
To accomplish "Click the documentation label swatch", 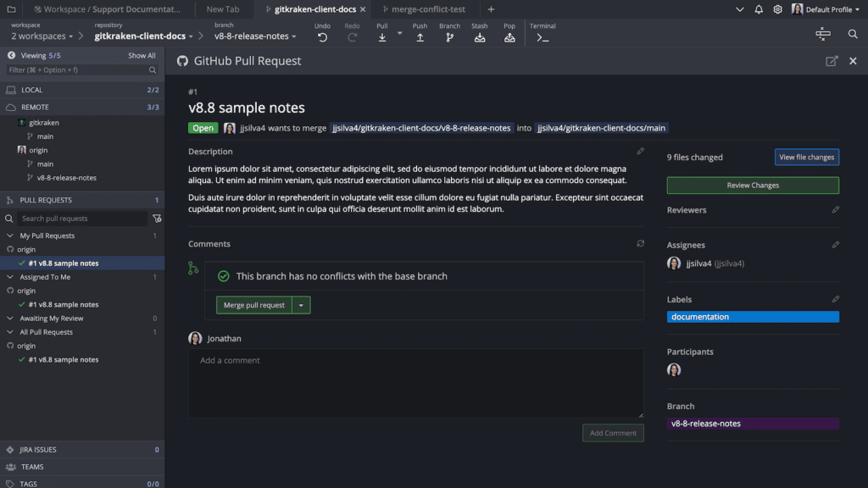I will point(753,317).
